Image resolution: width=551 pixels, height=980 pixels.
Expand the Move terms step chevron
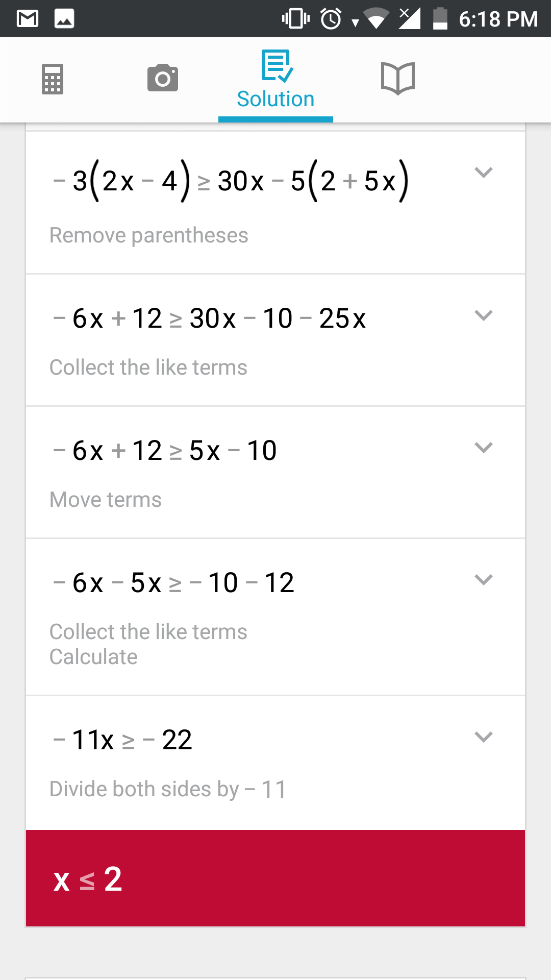tap(483, 448)
